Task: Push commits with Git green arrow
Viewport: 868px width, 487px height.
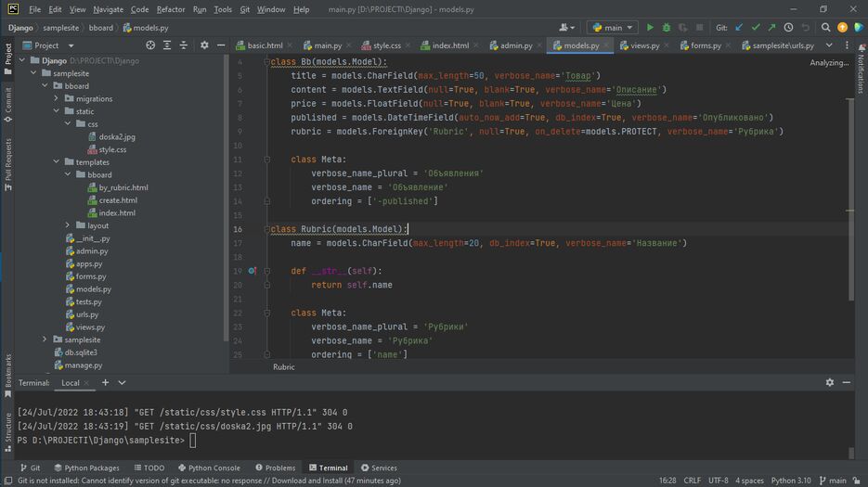Action: [771, 27]
